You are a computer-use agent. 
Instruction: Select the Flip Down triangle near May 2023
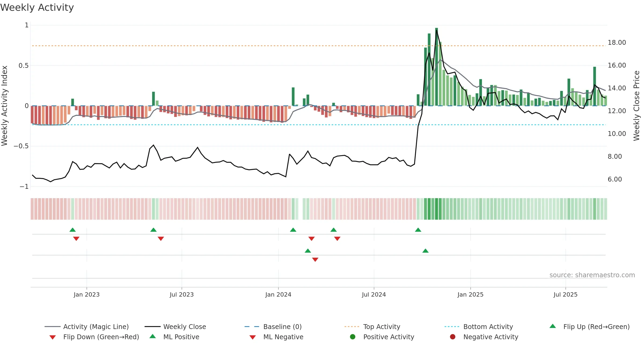(161, 239)
